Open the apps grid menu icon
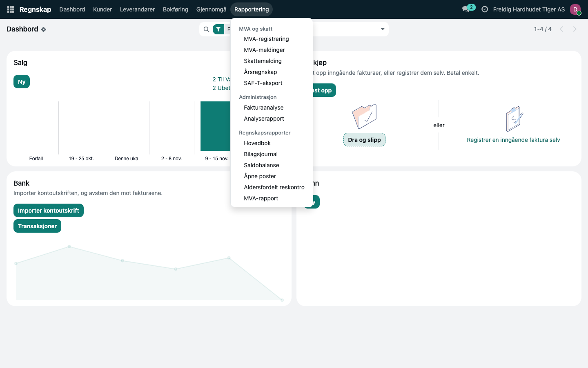 pyautogui.click(x=11, y=9)
